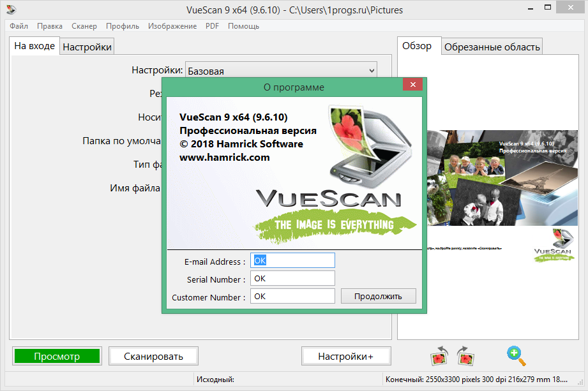Select the На входе tab
Image resolution: width=588 pixels, height=391 pixels.
coord(34,46)
